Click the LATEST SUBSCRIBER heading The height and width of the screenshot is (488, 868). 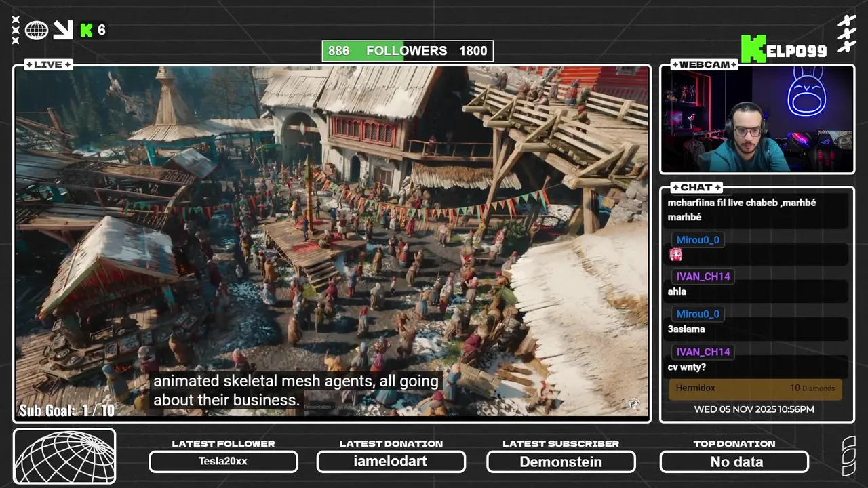click(x=561, y=443)
